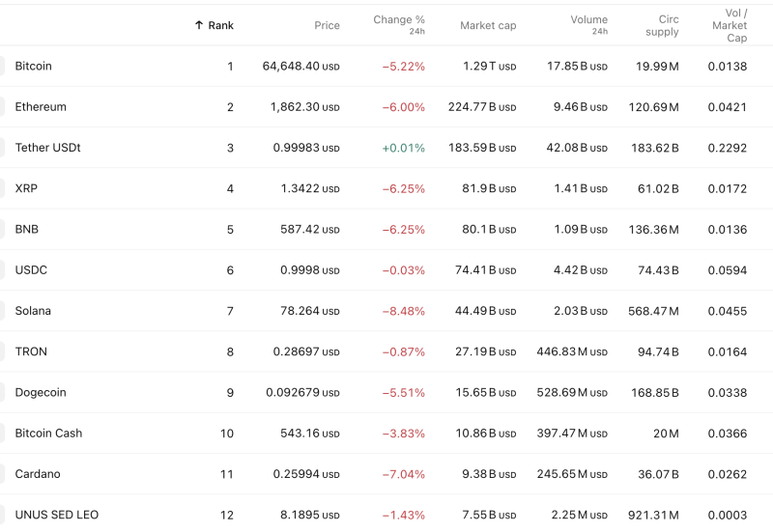Sort by Change % 24h header
Viewport: 773px width, 532px height.
[399, 25]
